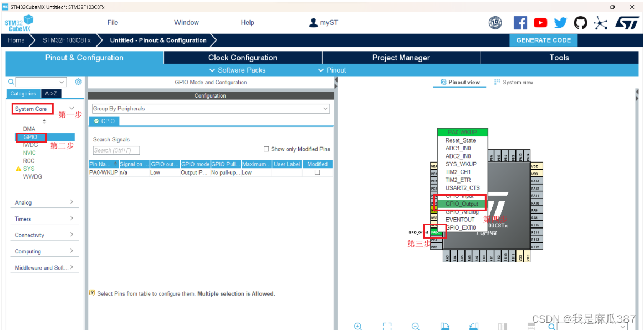Choose ADC1_IN0 in pin context menu
The width and height of the screenshot is (644, 330).
click(458, 148)
